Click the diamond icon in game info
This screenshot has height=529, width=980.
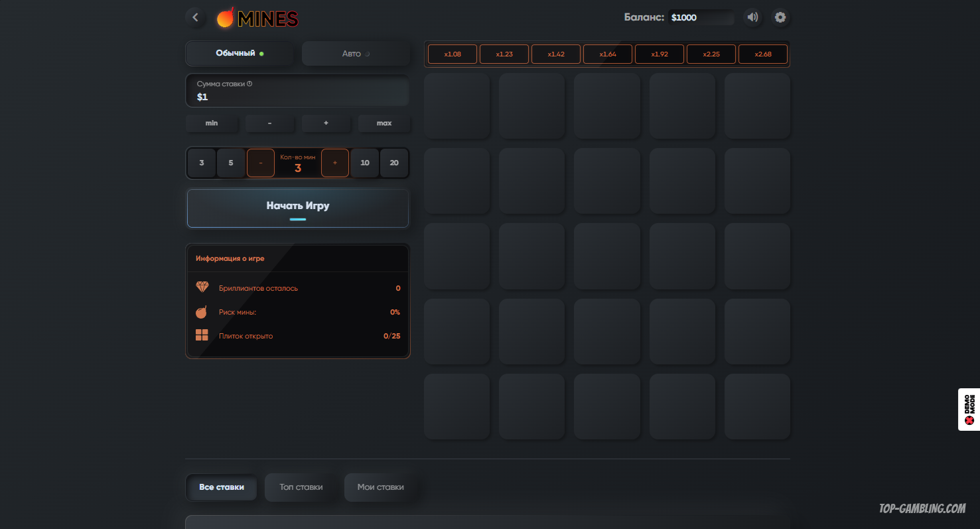pos(202,287)
